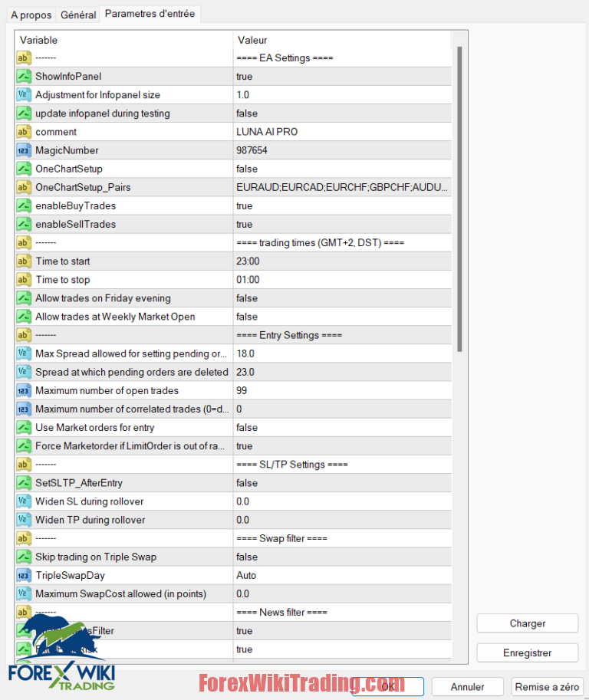Select the enableSellTrades variable name

75,224
